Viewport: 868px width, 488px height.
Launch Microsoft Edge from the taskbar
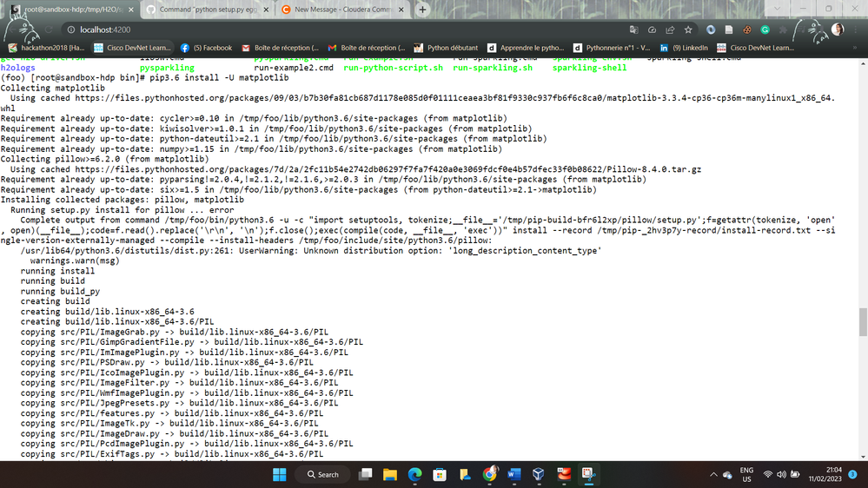click(414, 475)
